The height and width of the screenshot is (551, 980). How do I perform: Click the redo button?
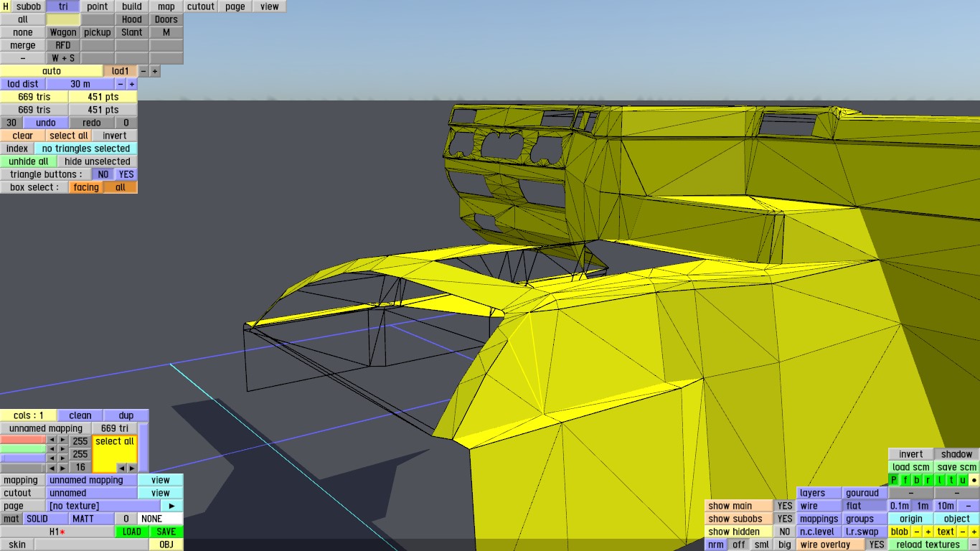(92, 123)
